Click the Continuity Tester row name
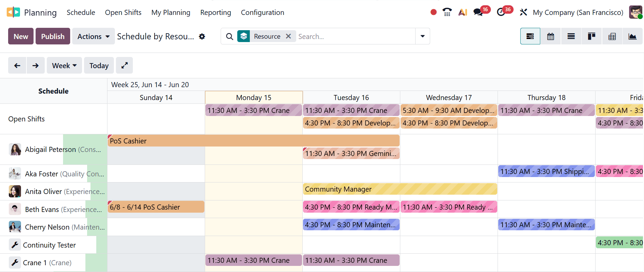This screenshot has height=272, width=644. [x=49, y=245]
